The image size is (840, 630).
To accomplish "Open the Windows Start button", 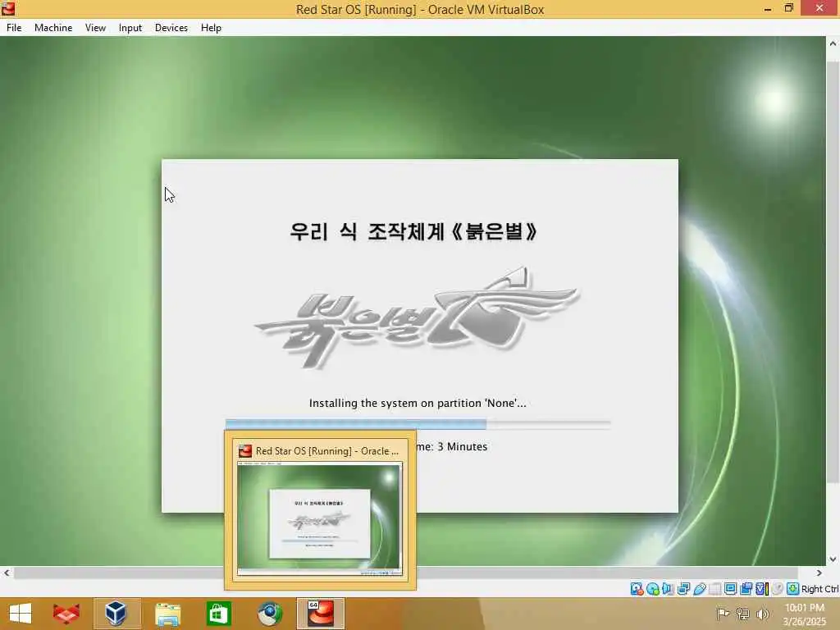I will [x=21, y=614].
